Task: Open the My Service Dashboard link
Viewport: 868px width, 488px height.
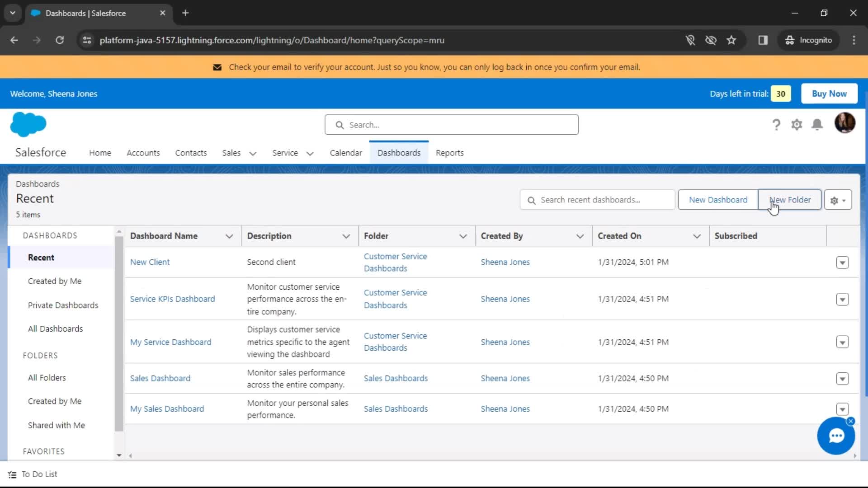Action: point(170,342)
